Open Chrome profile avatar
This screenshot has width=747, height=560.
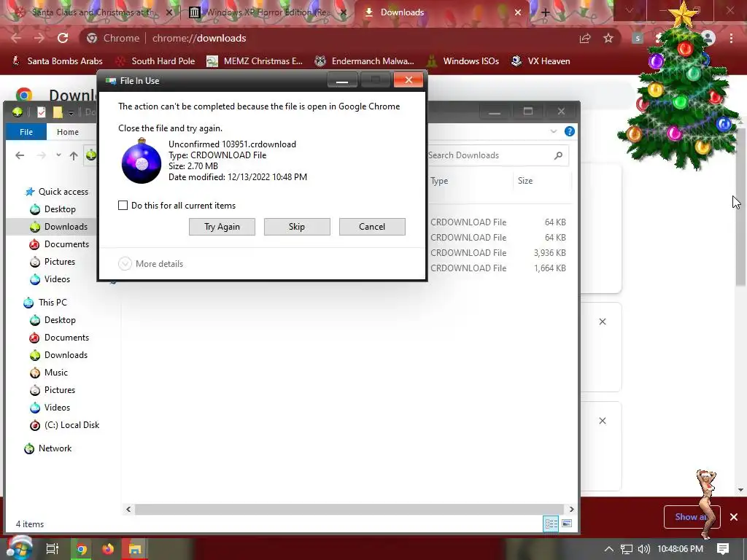point(709,38)
